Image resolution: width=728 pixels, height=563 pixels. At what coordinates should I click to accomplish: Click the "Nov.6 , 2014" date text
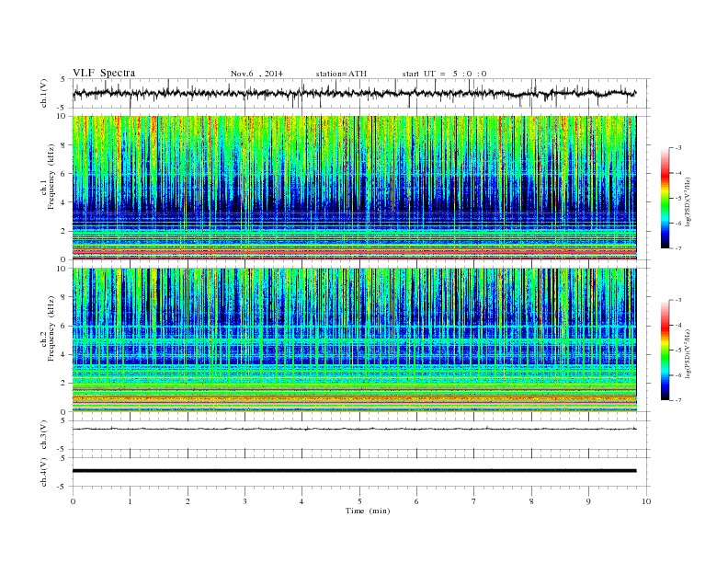(256, 74)
